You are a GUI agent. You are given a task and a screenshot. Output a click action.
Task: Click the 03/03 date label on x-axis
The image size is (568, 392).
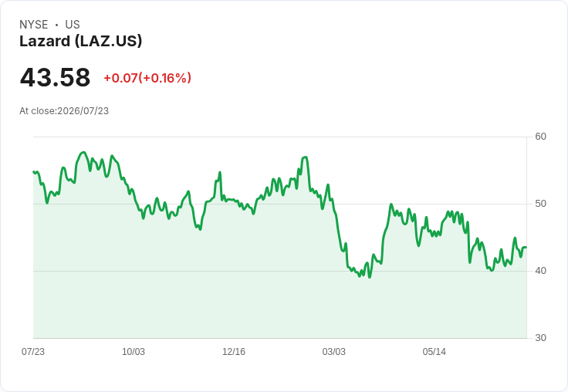pos(334,352)
